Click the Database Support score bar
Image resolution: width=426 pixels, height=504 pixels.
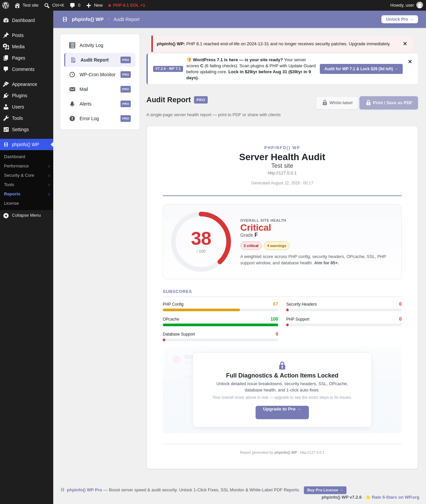[x=220, y=340]
